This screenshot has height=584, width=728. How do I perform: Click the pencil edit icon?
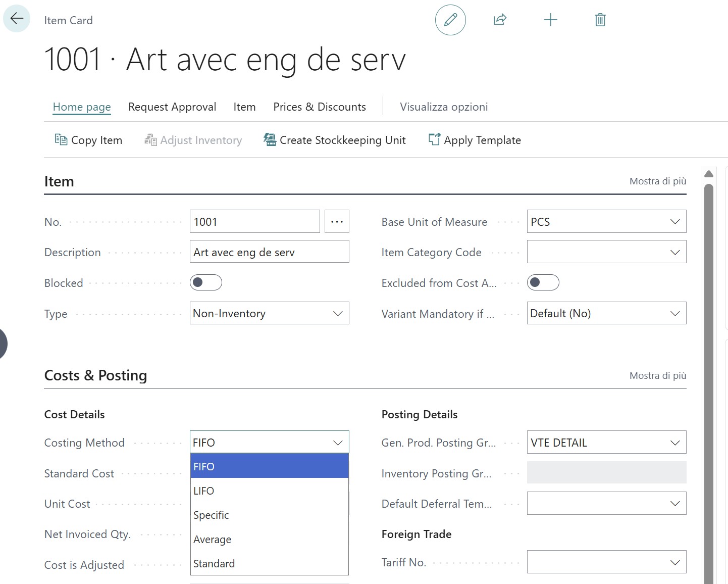(450, 20)
